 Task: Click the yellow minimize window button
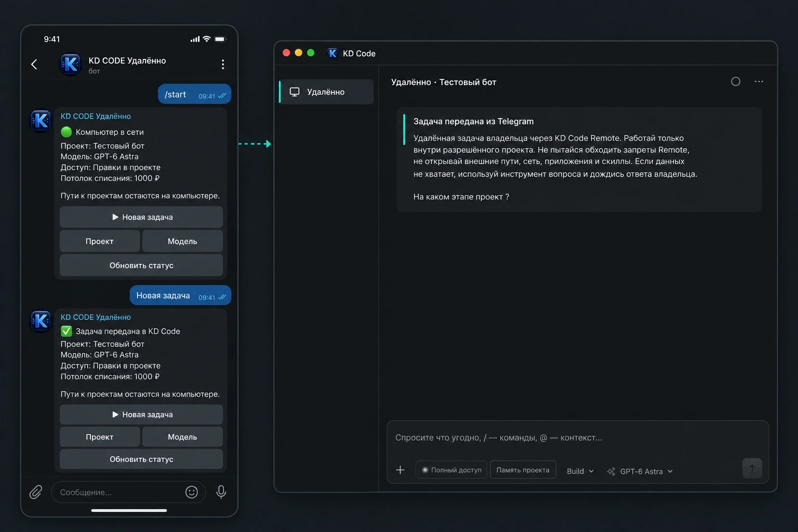point(298,52)
